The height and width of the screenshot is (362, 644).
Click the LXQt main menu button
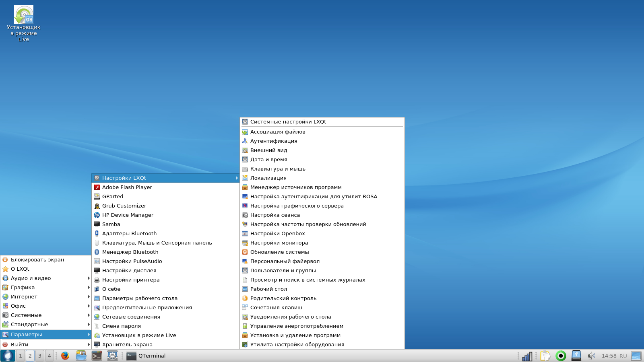[x=8, y=356]
